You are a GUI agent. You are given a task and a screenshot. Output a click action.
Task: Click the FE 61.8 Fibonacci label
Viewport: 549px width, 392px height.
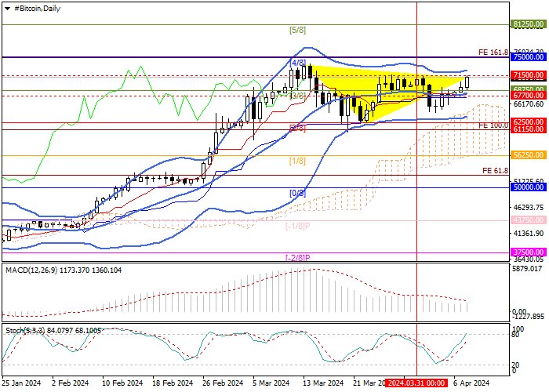(495, 170)
